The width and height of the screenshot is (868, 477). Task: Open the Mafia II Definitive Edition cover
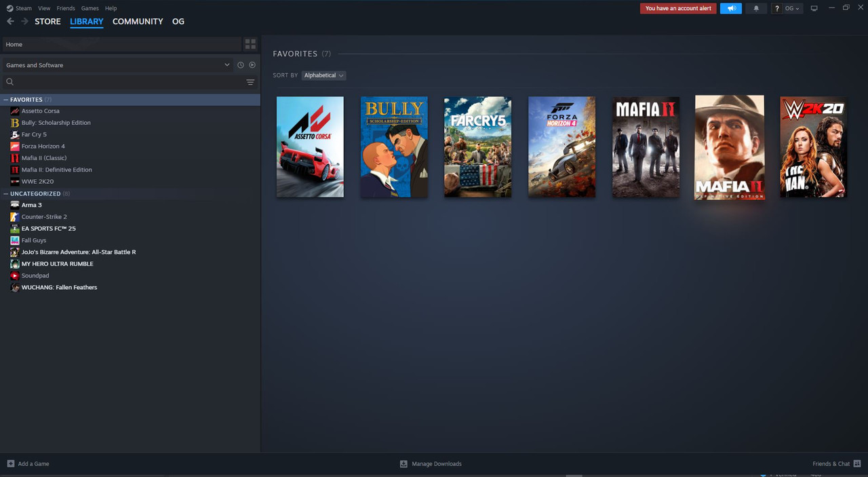click(x=730, y=147)
